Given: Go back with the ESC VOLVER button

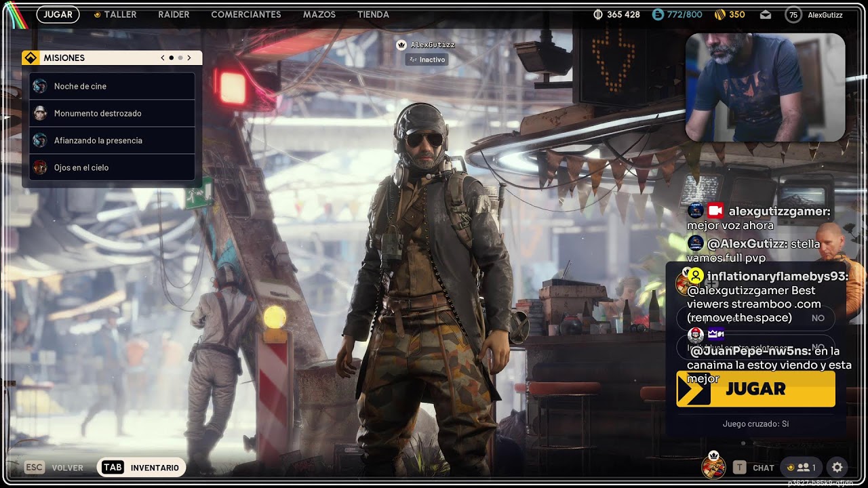Looking at the screenshot, I should point(54,468).
